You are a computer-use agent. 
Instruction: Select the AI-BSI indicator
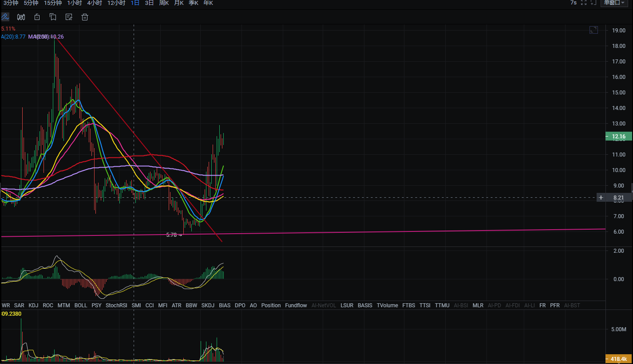pos(461,305)
